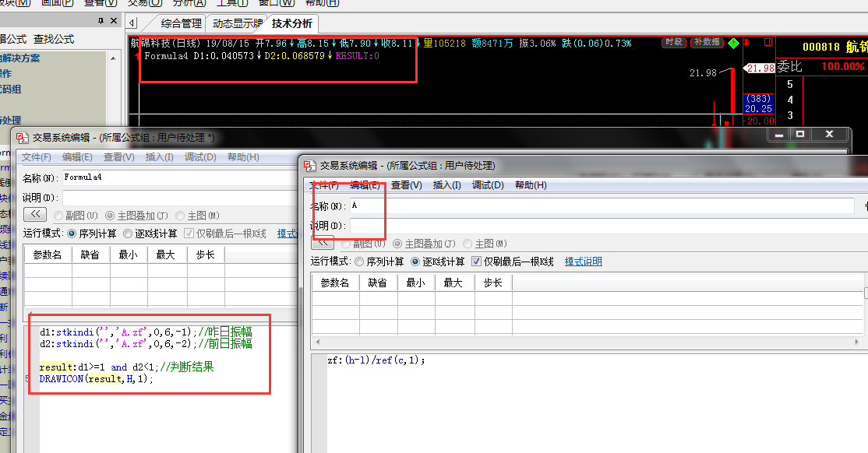
Task: Click the 时段 button on chart
Action: pyautogui.click(x=674, y=42)
